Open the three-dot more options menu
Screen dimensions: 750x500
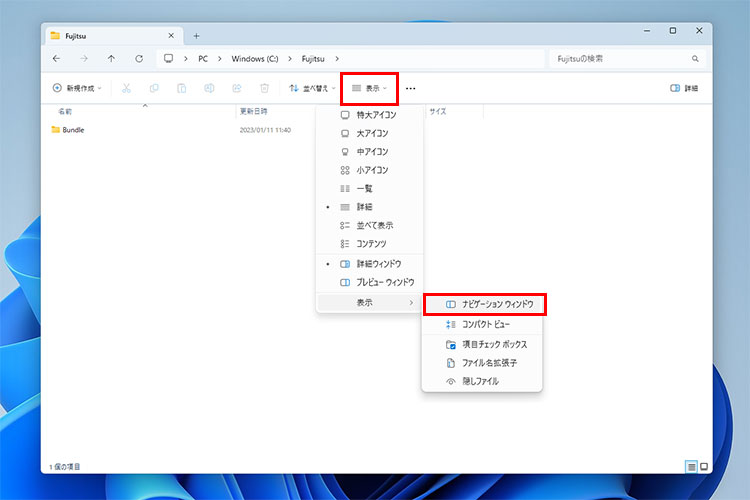410,88
